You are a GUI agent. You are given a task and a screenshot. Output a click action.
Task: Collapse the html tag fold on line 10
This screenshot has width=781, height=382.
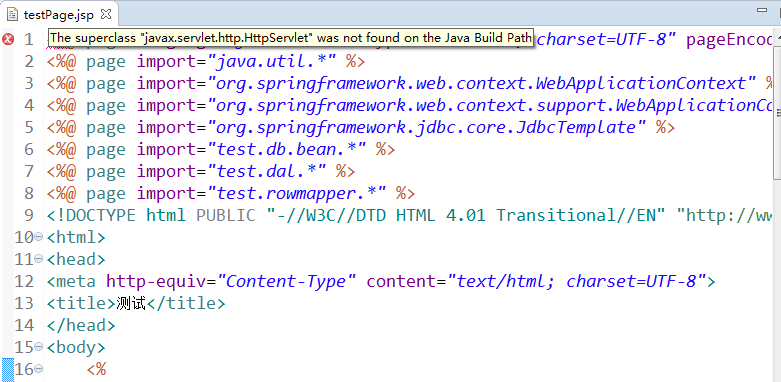(x=39, y=237)
